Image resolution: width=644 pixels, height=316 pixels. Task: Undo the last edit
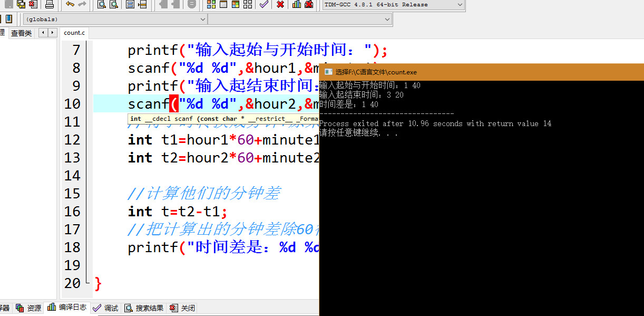[70, 4]
